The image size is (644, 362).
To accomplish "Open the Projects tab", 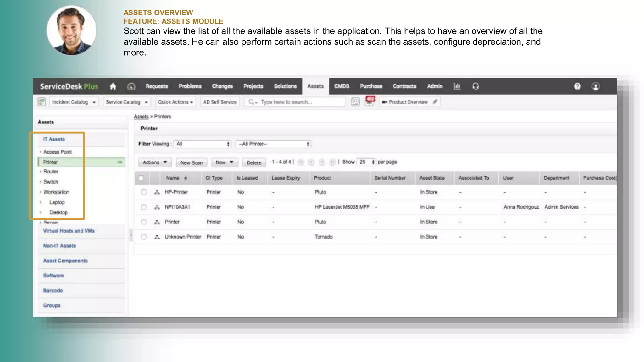I will pos(253,86).
